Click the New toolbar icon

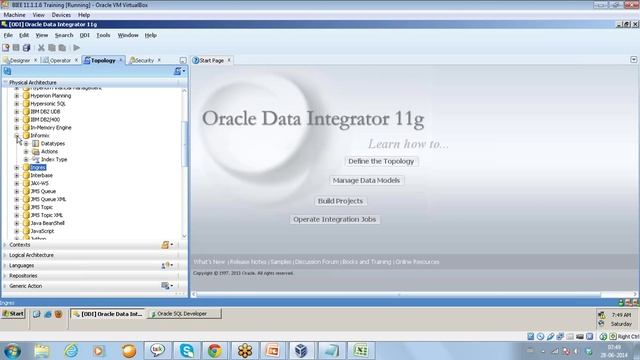pyautogui.click(x=6, y=48)
